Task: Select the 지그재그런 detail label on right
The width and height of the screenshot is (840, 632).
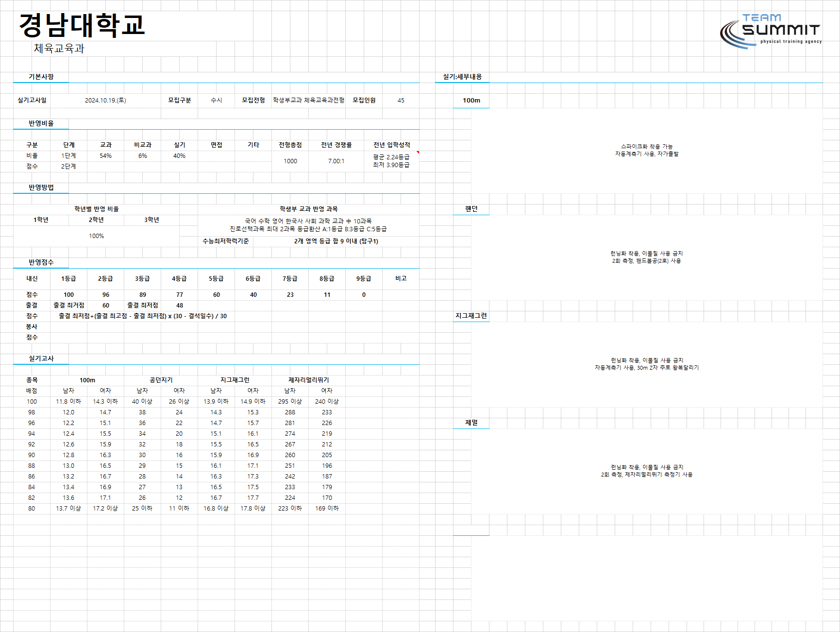Action: click(x=471, y=316)
